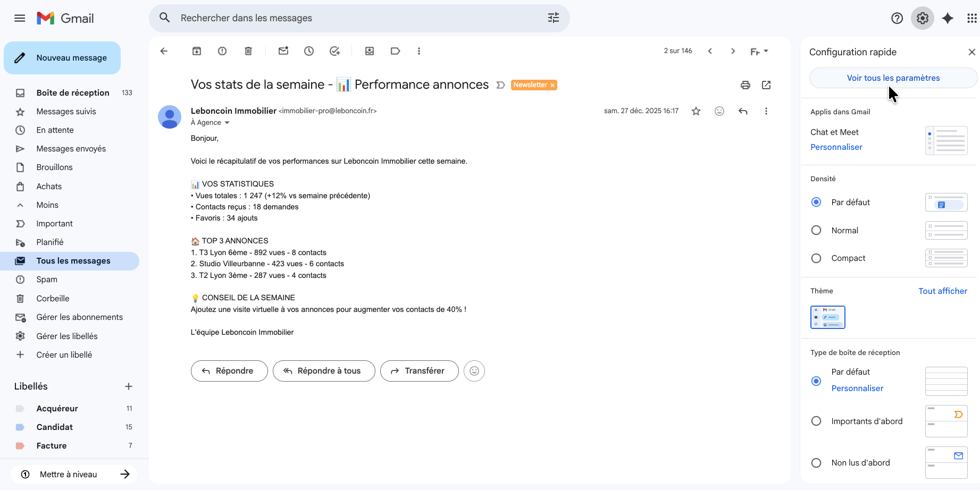The image size is (980, 490).
Task: Enable Importants d'abord inbox type
Action: 816,421
